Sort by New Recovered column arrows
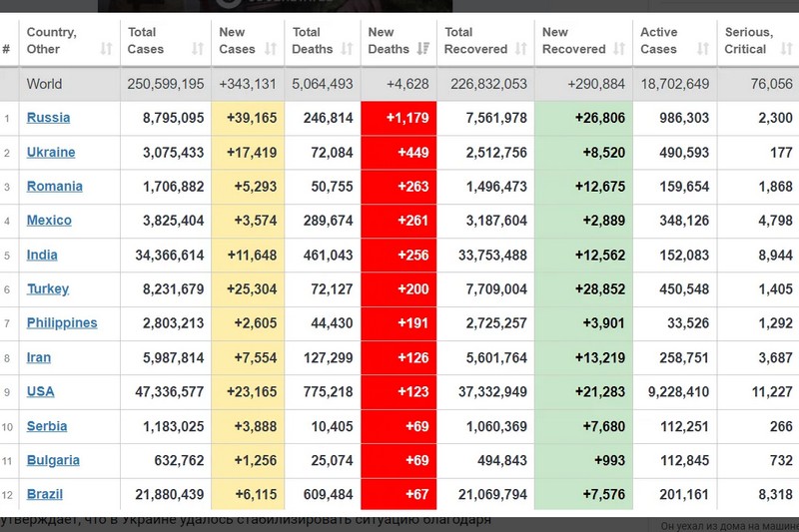The image size is (799, 532). click(619, 49)
